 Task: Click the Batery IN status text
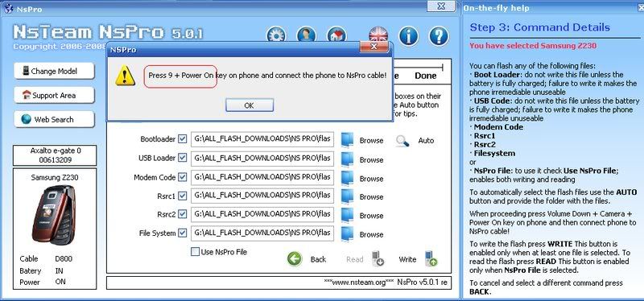click(41, 271)
